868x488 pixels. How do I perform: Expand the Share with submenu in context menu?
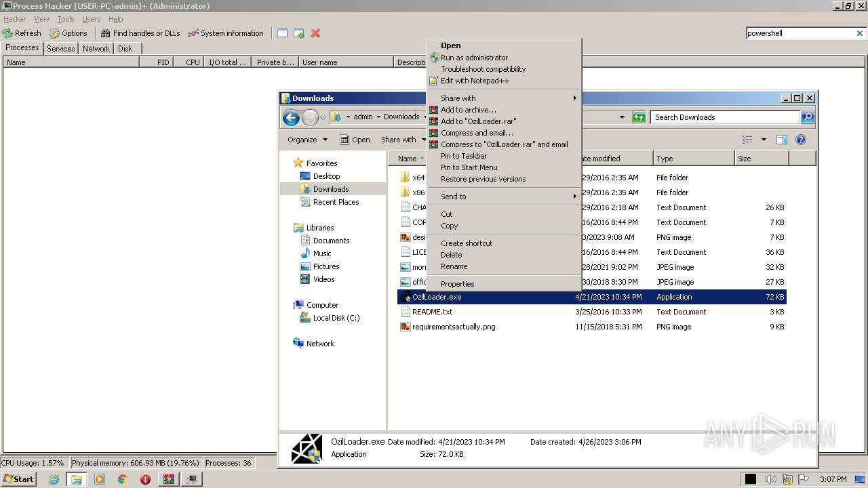(504, 98)
